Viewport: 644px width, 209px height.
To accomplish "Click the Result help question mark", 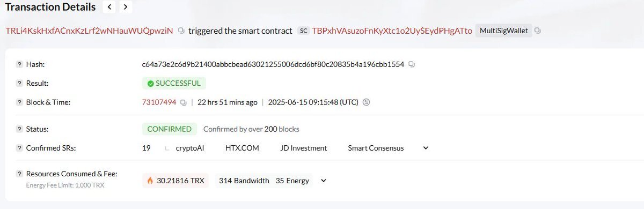I will pyautogui.click(x=19, y=84).
